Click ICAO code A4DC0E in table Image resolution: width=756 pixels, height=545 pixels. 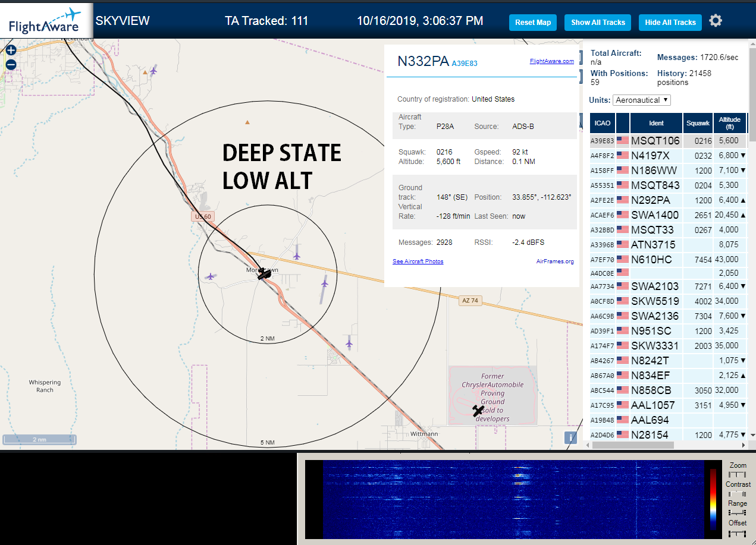601,273
